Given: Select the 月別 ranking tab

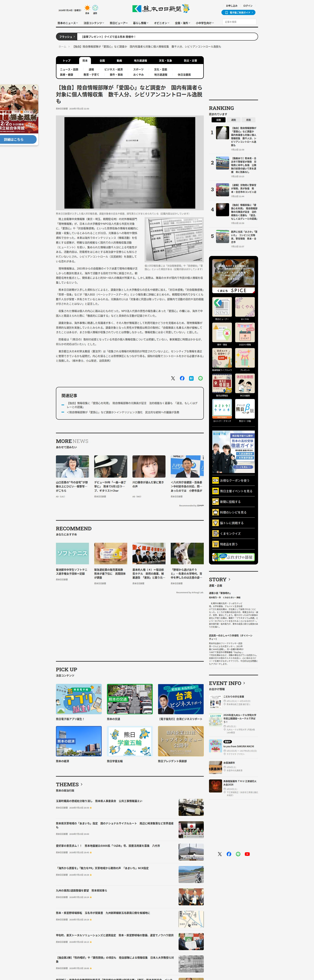Looking at the screenshot, I should 248,120.
